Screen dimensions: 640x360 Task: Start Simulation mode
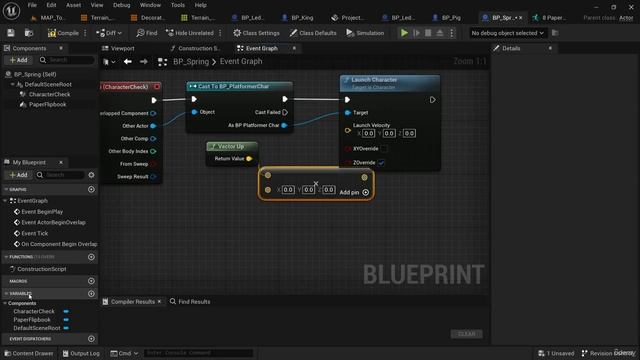365,33
